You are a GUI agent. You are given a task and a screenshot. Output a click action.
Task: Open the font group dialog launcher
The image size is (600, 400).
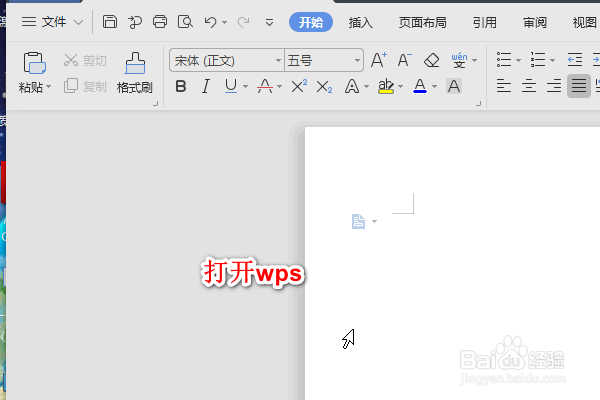tap(478, 103)
